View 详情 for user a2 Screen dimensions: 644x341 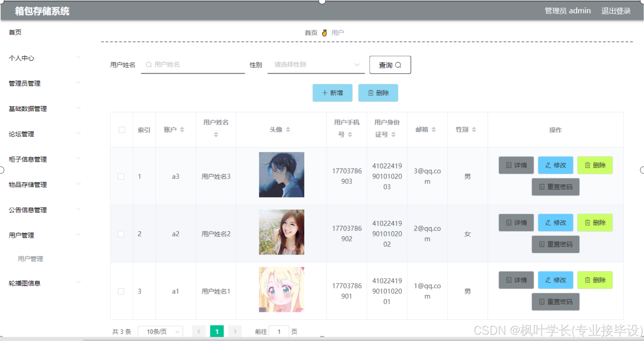click(x=516, y=223)
